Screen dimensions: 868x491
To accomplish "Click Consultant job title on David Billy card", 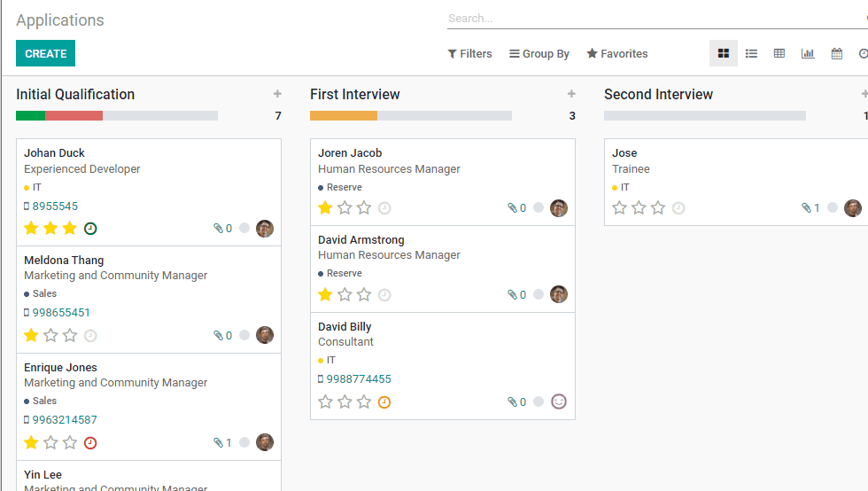I will pyautogui.click(x=345, y=342).
